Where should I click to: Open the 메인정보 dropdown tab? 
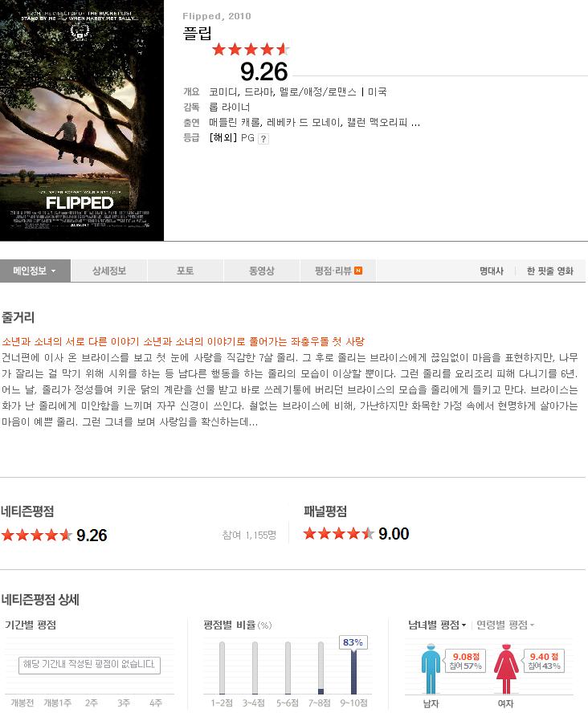click(x=35, y=271)
